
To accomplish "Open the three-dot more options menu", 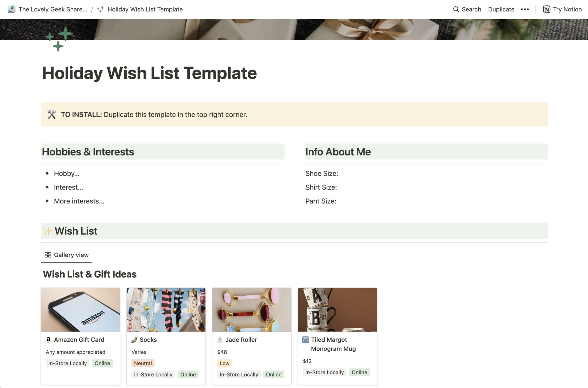I will coord(525,9).
